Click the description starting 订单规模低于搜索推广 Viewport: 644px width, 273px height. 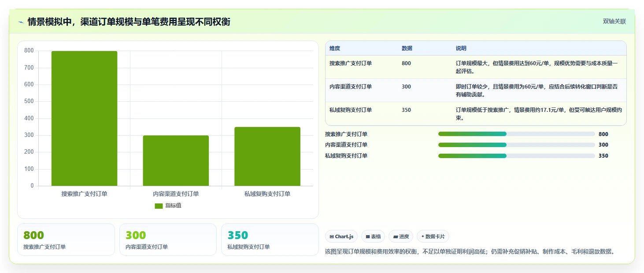(539, 114)
